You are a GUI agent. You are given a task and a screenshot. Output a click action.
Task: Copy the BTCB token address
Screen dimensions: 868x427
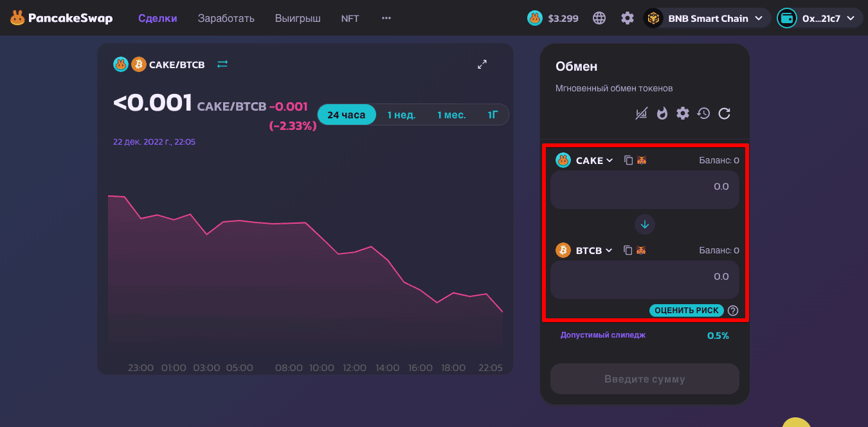629,250
